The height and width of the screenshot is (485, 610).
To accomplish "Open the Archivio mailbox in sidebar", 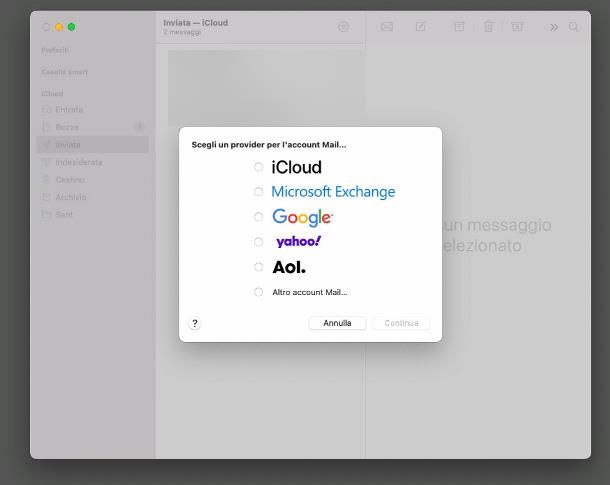I will (x=93, y=197).
